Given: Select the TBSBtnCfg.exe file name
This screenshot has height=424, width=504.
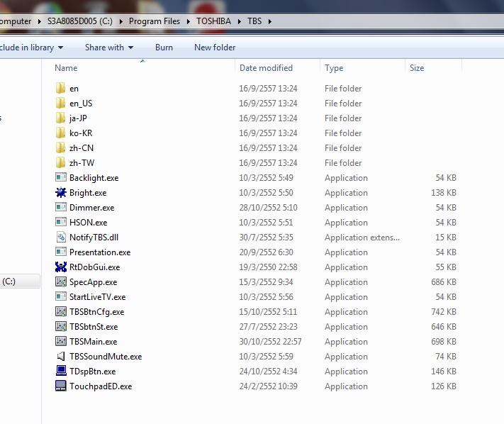Looking at the screenshot, I should click(96, 312).
